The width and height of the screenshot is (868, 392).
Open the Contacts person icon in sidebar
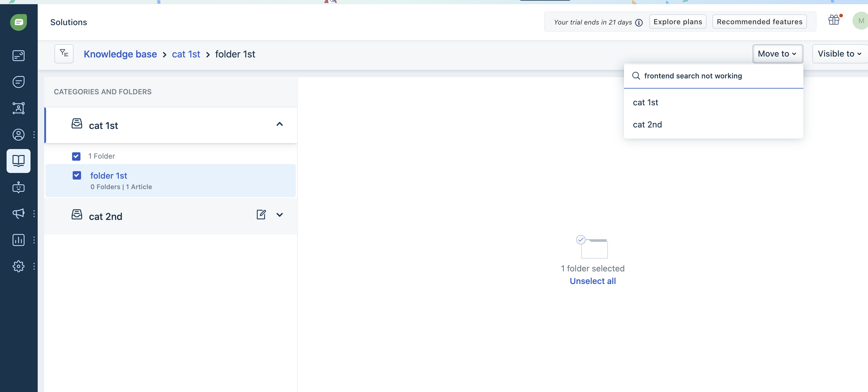click(x=19, y=135)
